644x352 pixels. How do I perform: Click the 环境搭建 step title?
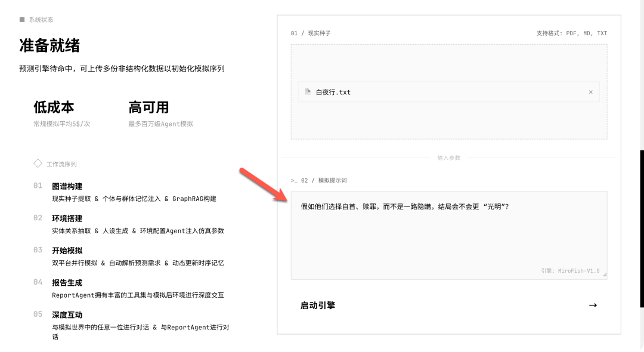tap(67, 218)
